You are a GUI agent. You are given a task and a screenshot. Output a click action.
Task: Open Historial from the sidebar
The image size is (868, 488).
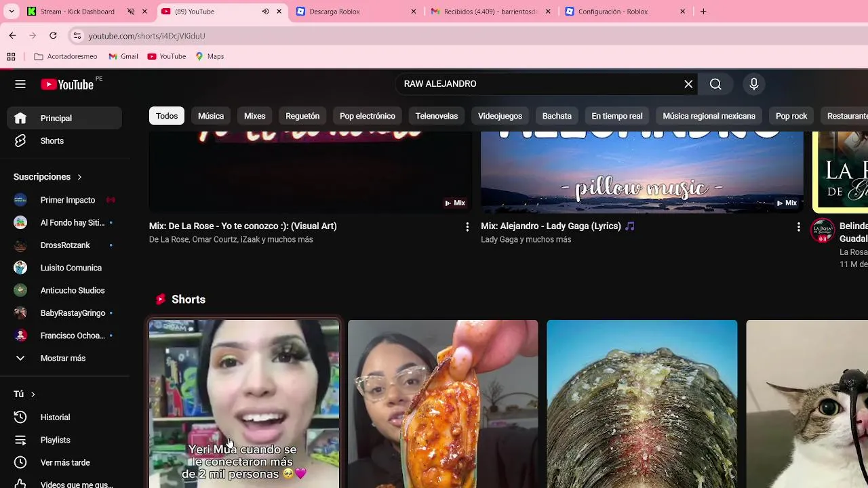(x=64, y=418)
